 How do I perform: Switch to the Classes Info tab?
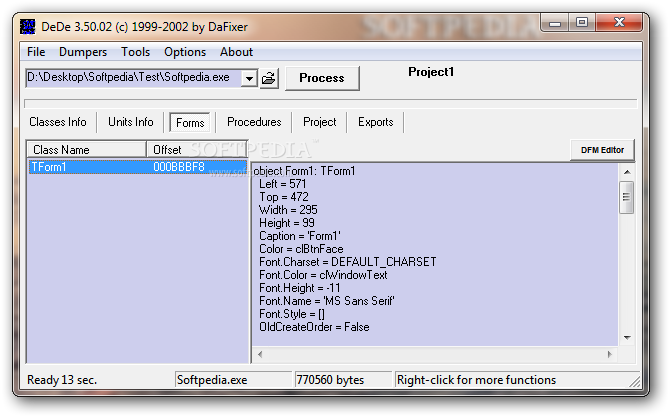point(58,122)
